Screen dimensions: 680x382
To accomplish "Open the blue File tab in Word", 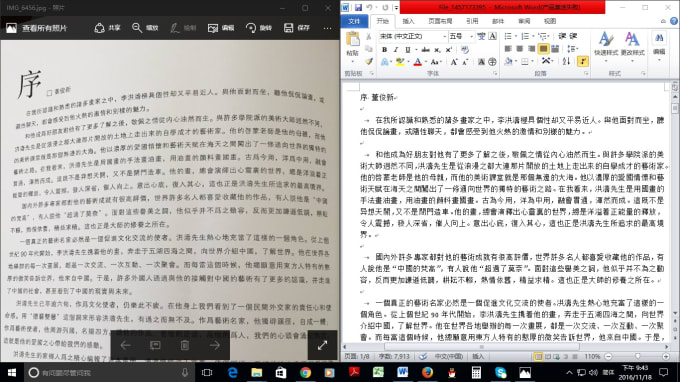I will 354,21.
